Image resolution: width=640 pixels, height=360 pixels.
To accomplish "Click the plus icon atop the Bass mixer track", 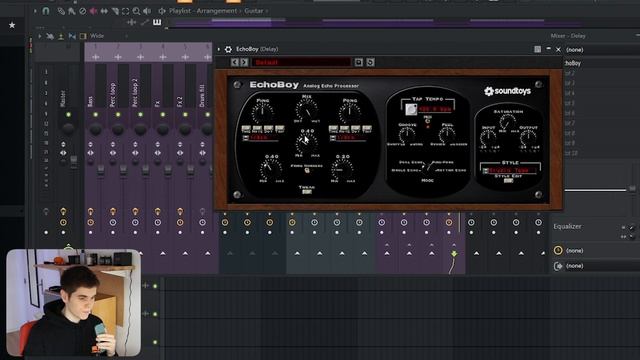I will click(96, 57).
